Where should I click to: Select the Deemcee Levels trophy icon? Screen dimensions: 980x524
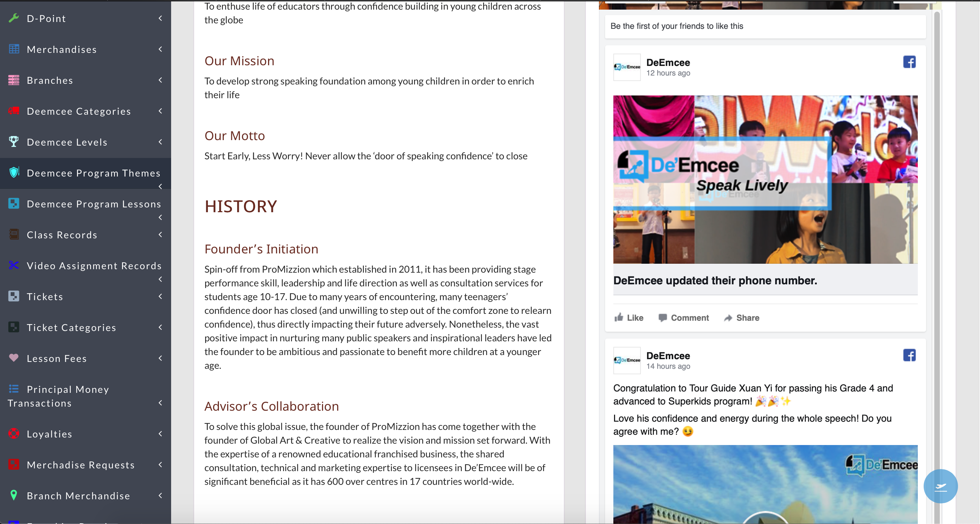(x=14, y=142)
